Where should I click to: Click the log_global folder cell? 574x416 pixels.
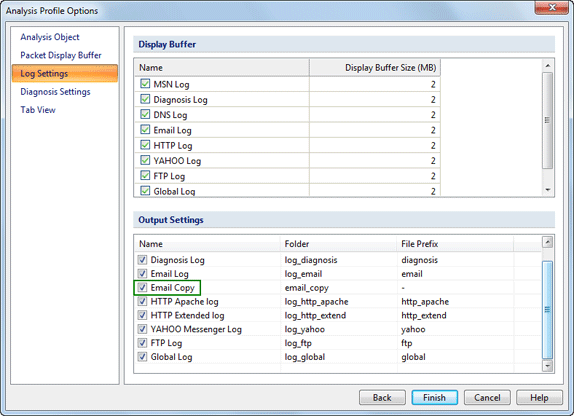click(x=305, y=357)
